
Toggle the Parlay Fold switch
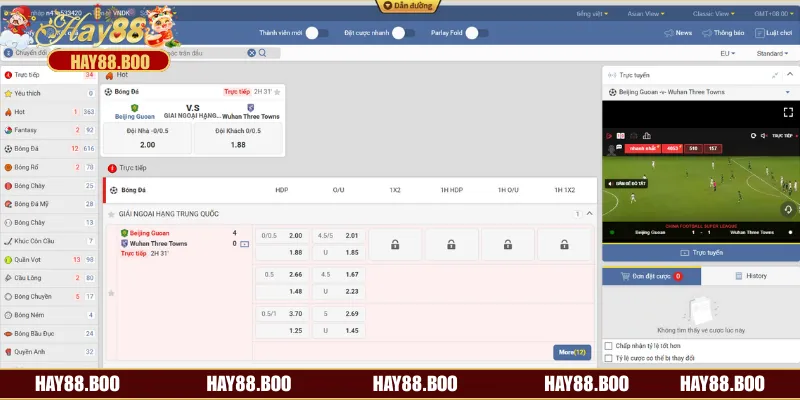(x=477, y=33)
